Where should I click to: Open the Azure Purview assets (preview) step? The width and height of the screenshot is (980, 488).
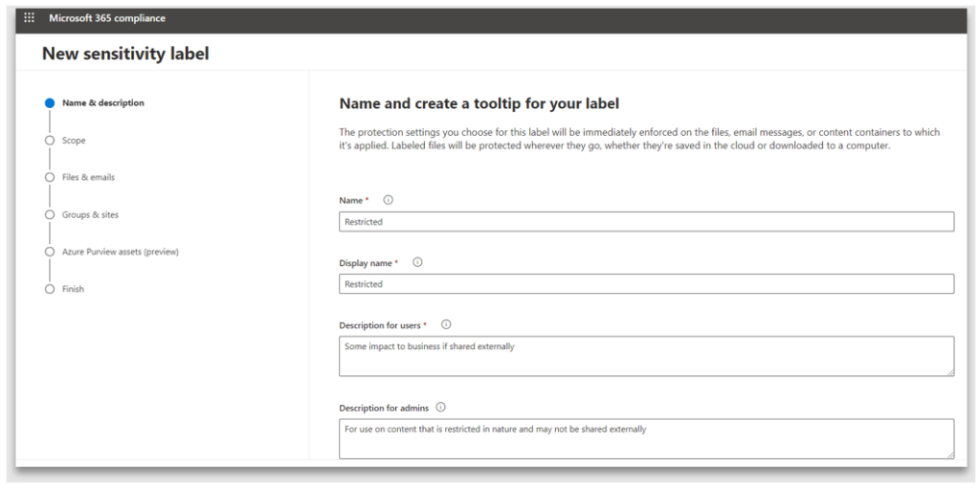tap(120, 252)
